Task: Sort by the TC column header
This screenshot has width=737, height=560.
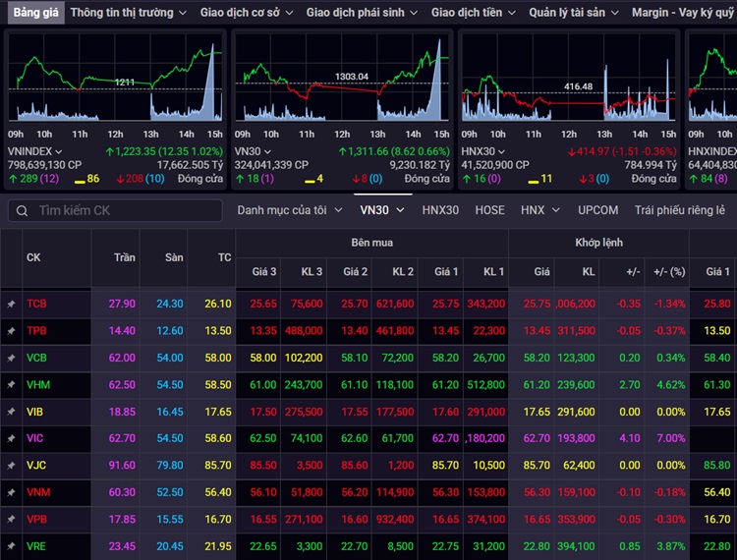Action: point(225,257)
